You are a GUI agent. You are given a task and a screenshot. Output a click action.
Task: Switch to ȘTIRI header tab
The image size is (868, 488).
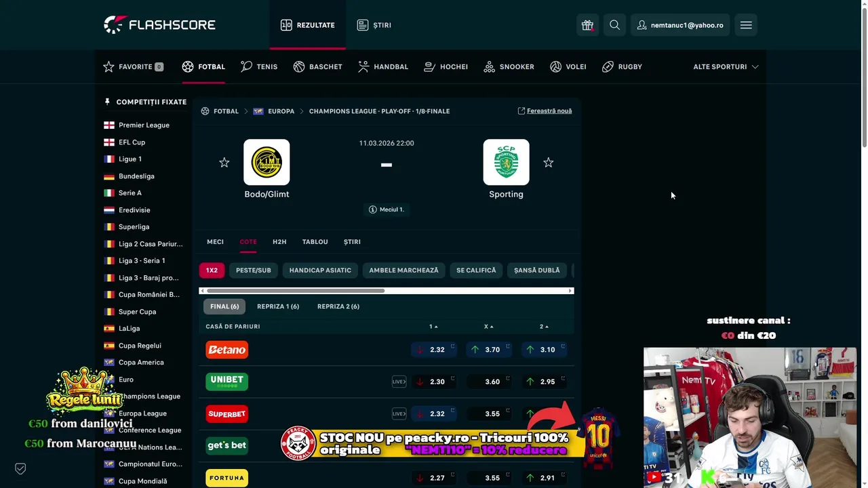[x=374, y=25]
